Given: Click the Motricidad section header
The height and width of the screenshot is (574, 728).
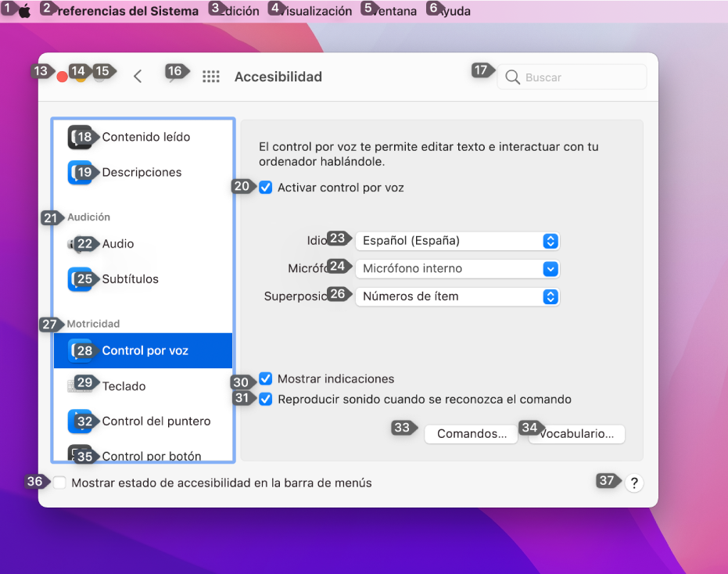Looking at the screenshot, I should [x=93, y=324].
